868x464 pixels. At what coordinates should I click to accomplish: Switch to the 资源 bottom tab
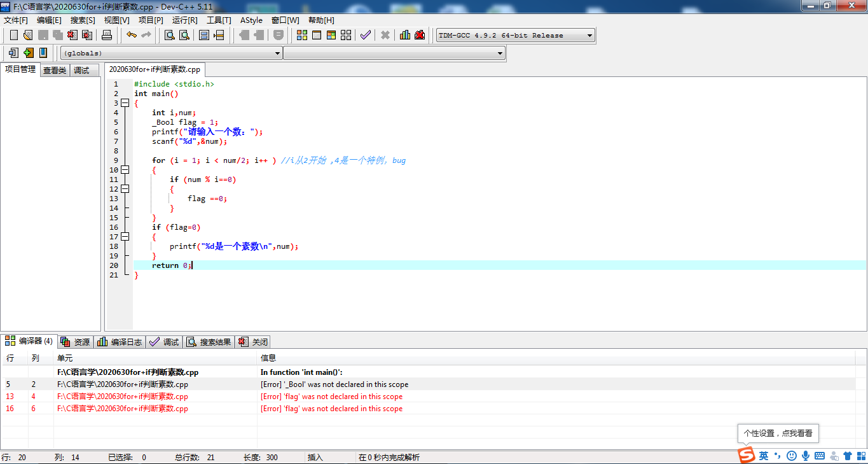pyautogui.click(x=76, y=342)
